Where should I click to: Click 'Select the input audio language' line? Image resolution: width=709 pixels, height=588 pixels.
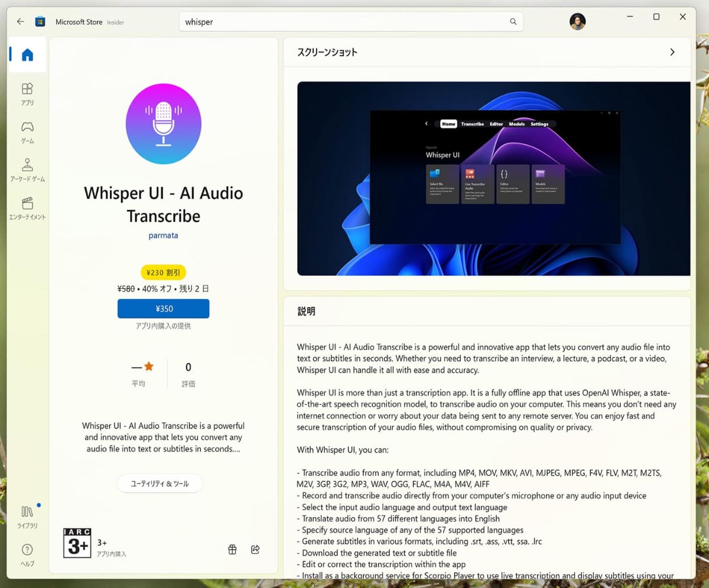pos(402,507)
